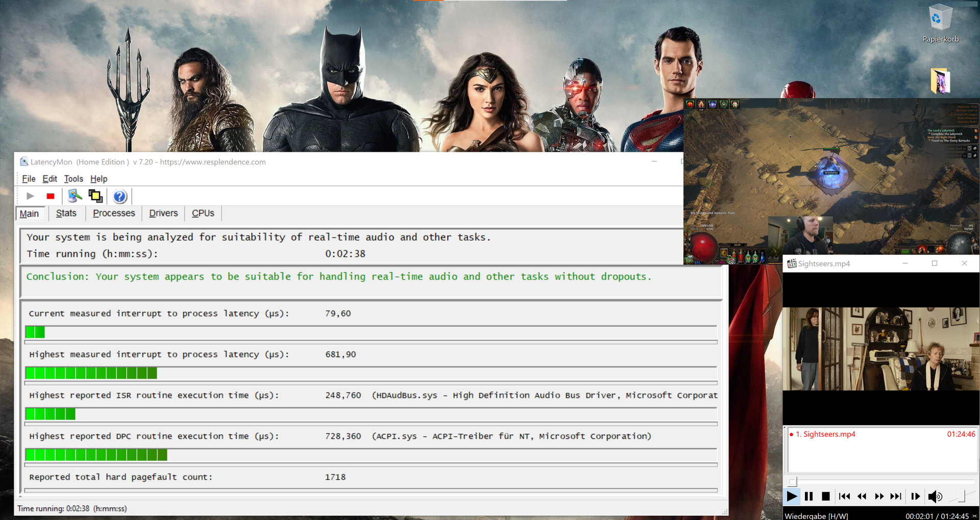Pause the Sightseers.mp4 playback

pyautogui.click(x=808, y=496)
